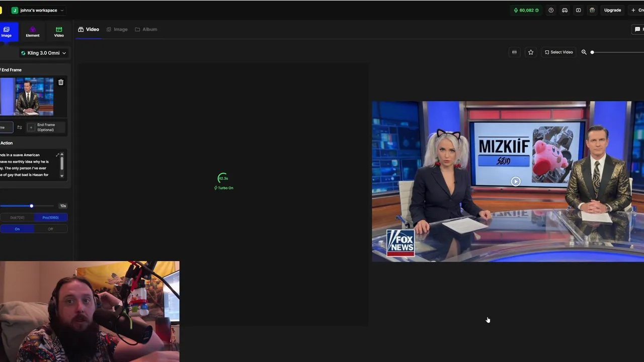View the 60,082 credits balance
Viewport: 644px width, 362px height.
click(x=526, y=10)
